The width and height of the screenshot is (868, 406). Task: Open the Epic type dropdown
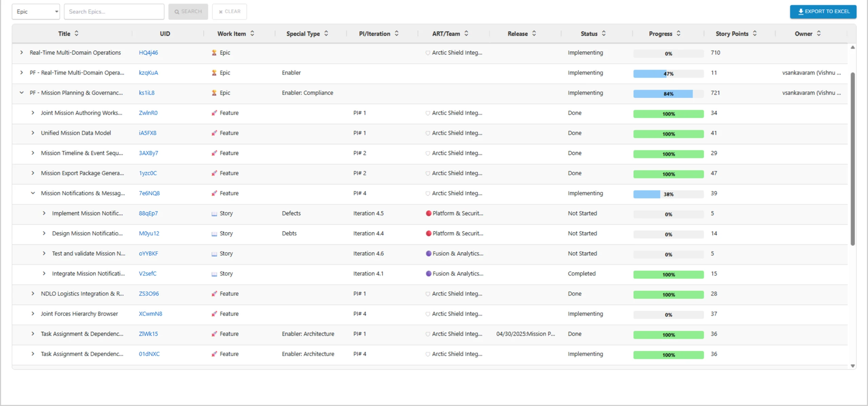click(x=36, y=12)
